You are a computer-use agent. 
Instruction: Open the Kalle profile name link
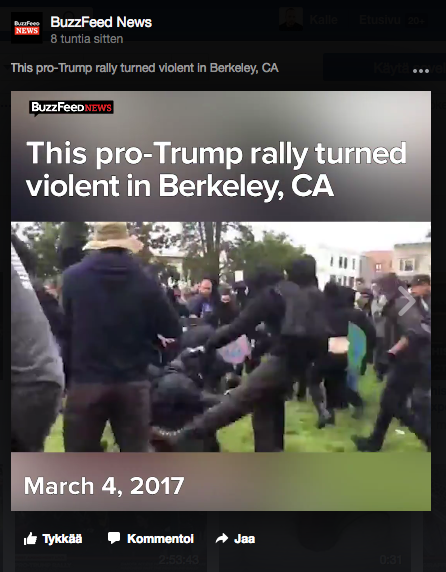(323, 19)
